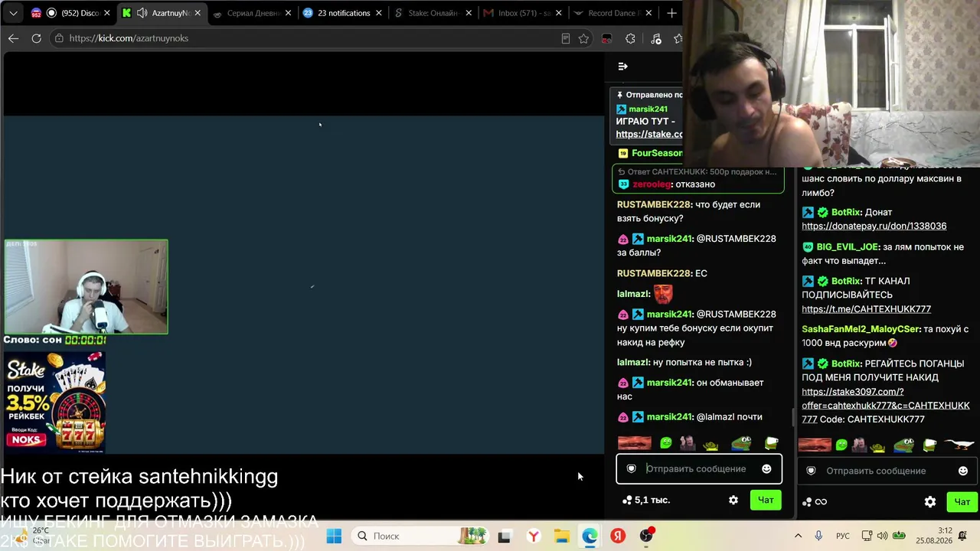Image resolution: width=980 pixels, height=551 pixels.
Task: Click the red lips emote in left chat
Action: click(635, 443)
